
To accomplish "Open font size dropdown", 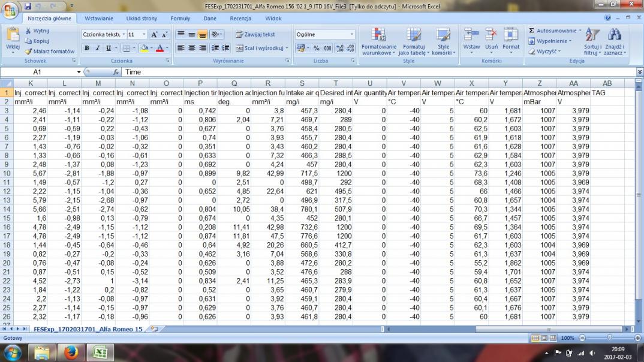I will tap(144, 35).
